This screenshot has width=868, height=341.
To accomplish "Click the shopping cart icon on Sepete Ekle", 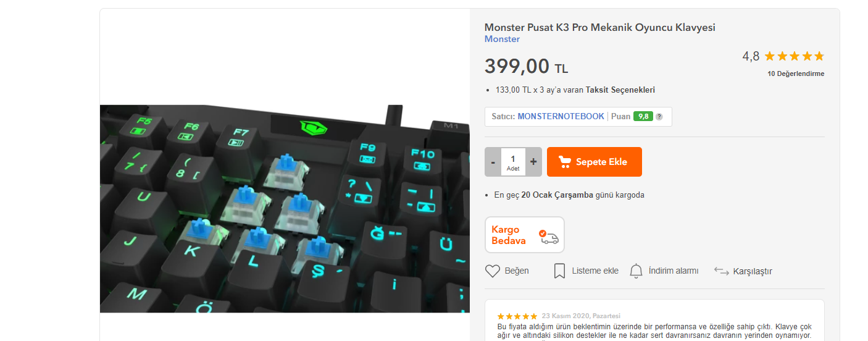I will click(564, 162).
